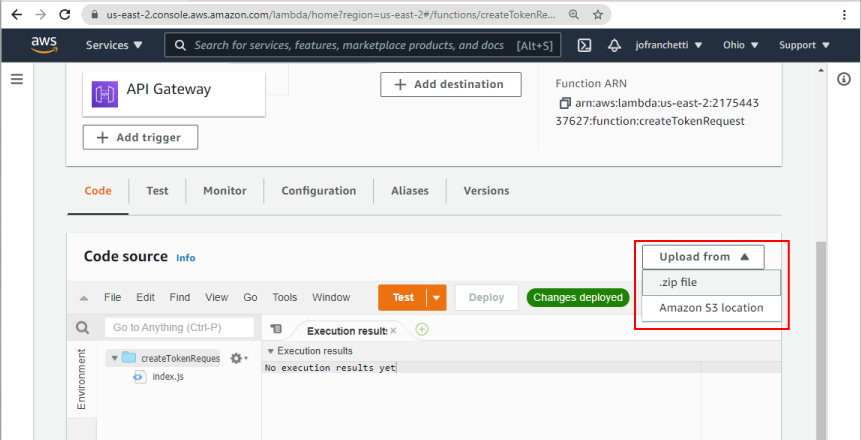Reload the page
861x440 pixels.
coord(65,15)
